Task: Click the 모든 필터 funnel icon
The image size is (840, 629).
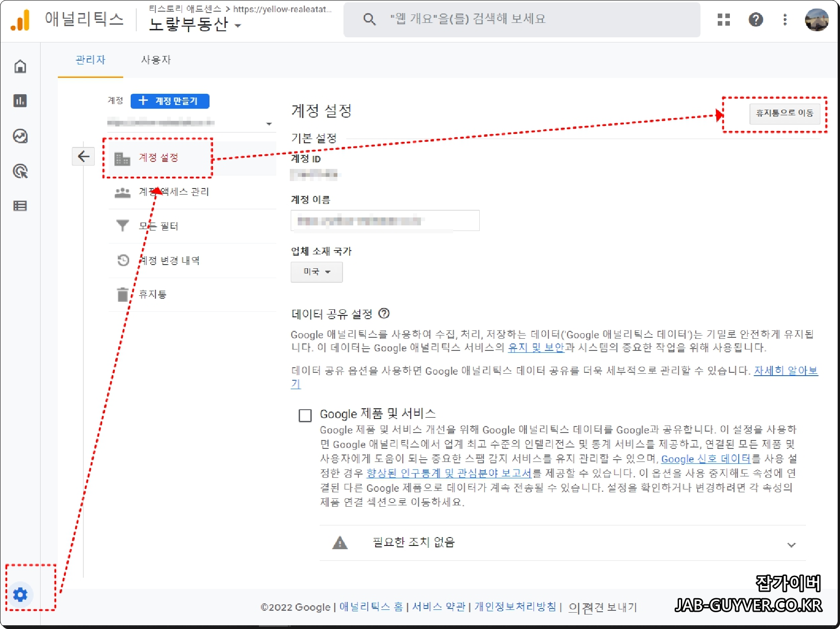Action: [x=122, y=226]
